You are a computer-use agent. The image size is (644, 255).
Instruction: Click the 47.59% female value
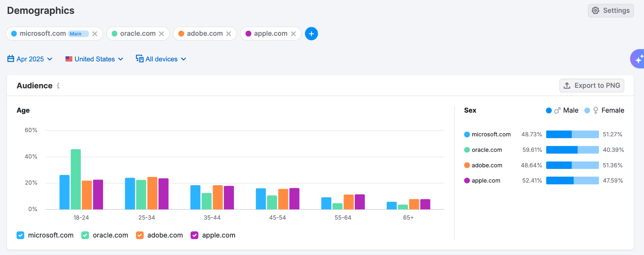613,180
